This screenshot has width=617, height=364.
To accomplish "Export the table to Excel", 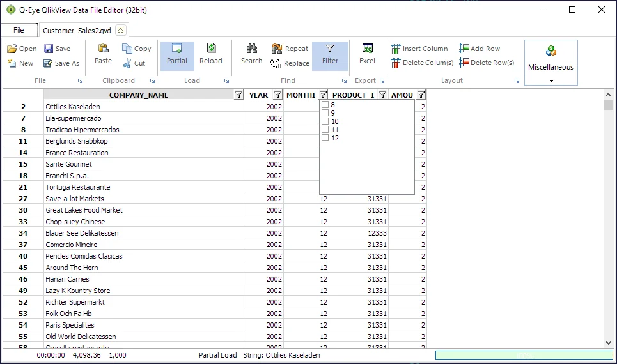I will [x=367, y=54].
